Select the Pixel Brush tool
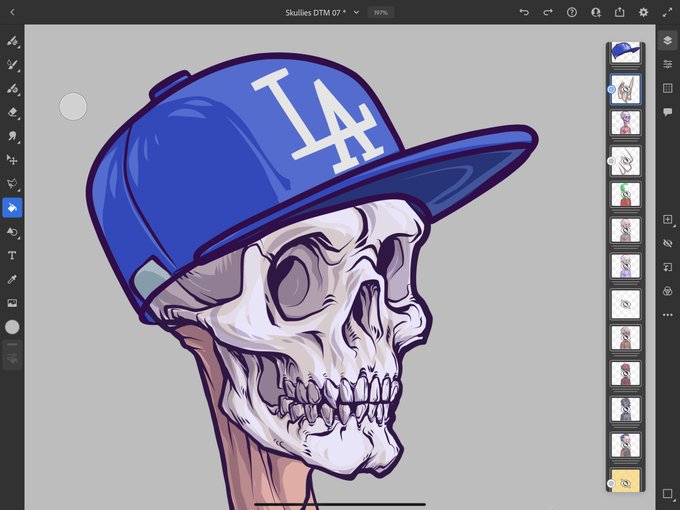 coord(12,41)
